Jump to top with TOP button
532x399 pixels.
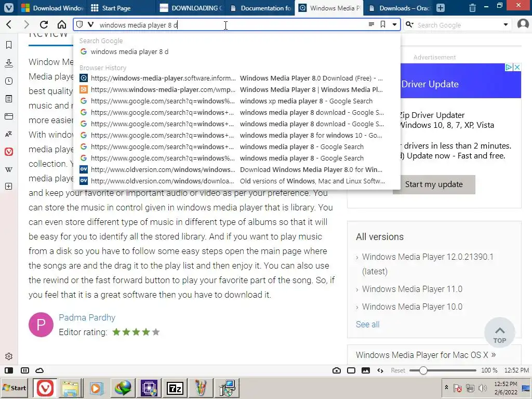499,333
